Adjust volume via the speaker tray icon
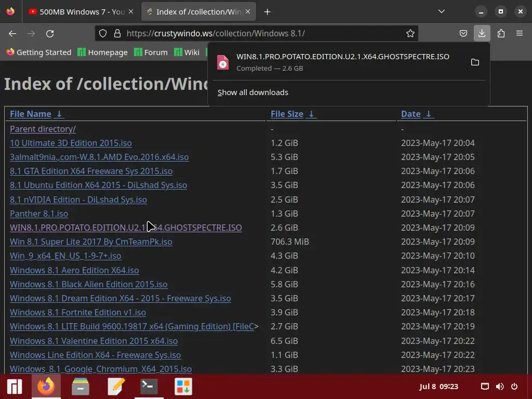The image size is (532, 399). [x=499, y=387]
